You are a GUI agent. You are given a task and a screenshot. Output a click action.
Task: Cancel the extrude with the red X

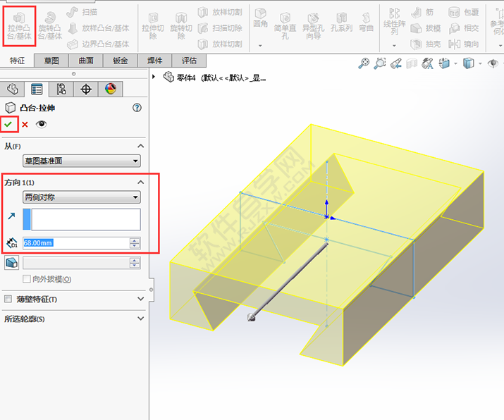(25, 124)
